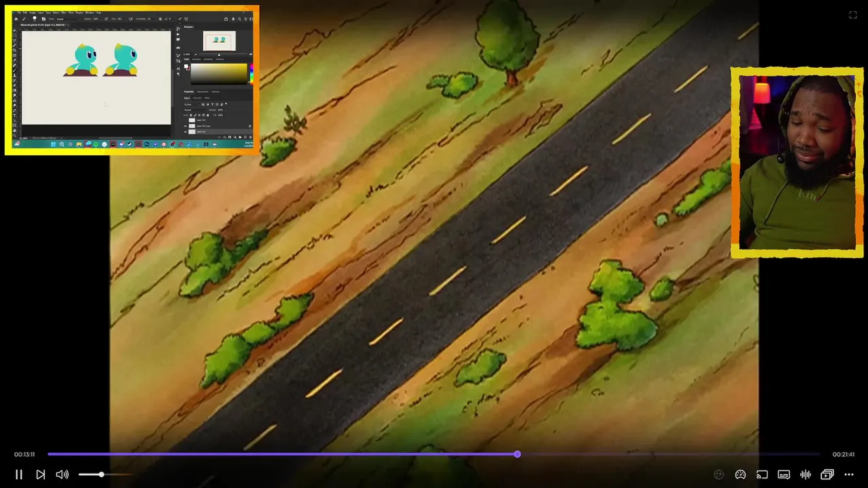Pick a color in the yellow color field
Image resolution: width=868 pixels, height=488 pixels.
point(219,73)
